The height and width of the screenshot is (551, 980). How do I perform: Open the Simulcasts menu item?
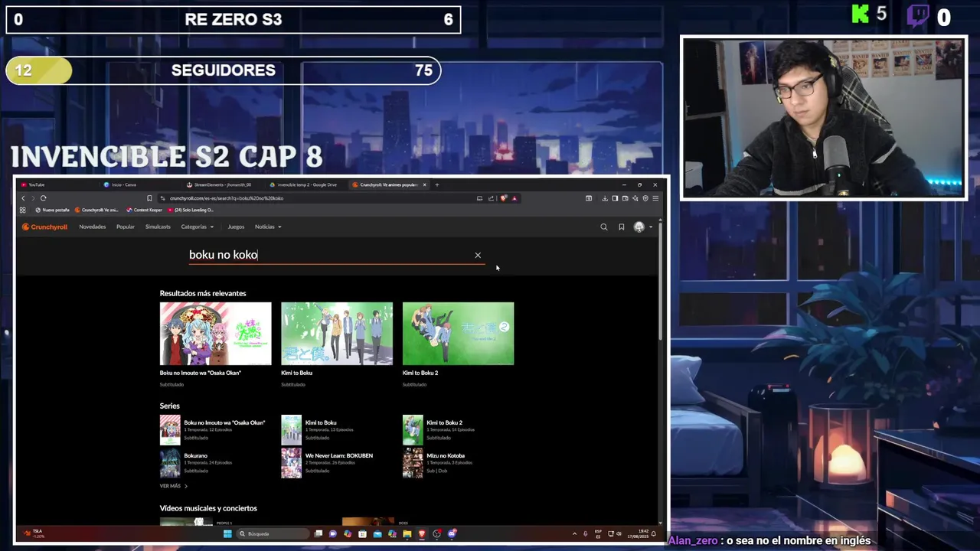coord(158,227)
